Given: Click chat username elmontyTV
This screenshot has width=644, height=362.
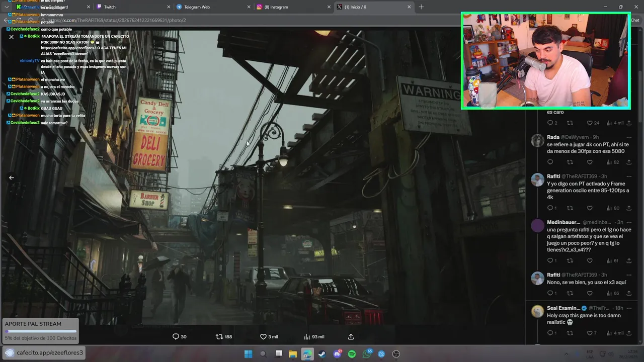Looking at the screenshot, I should 30,61.
